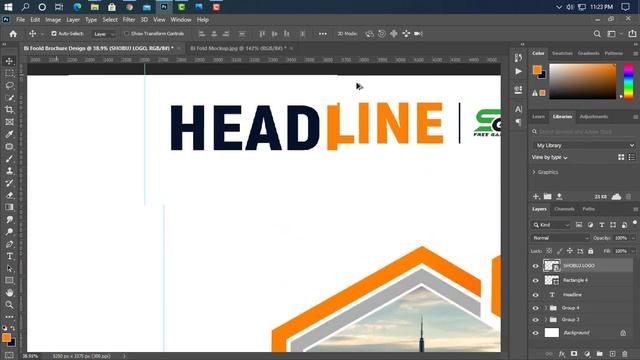The image size is (640, 360).
Task: Select the Rectangle shape tool
Action: coord(9,280)
